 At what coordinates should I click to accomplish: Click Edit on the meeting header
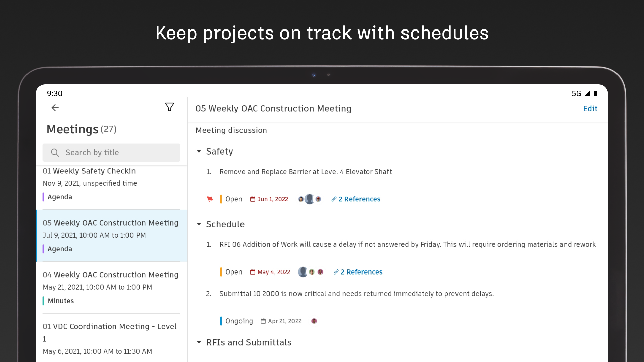click(590, 109)
